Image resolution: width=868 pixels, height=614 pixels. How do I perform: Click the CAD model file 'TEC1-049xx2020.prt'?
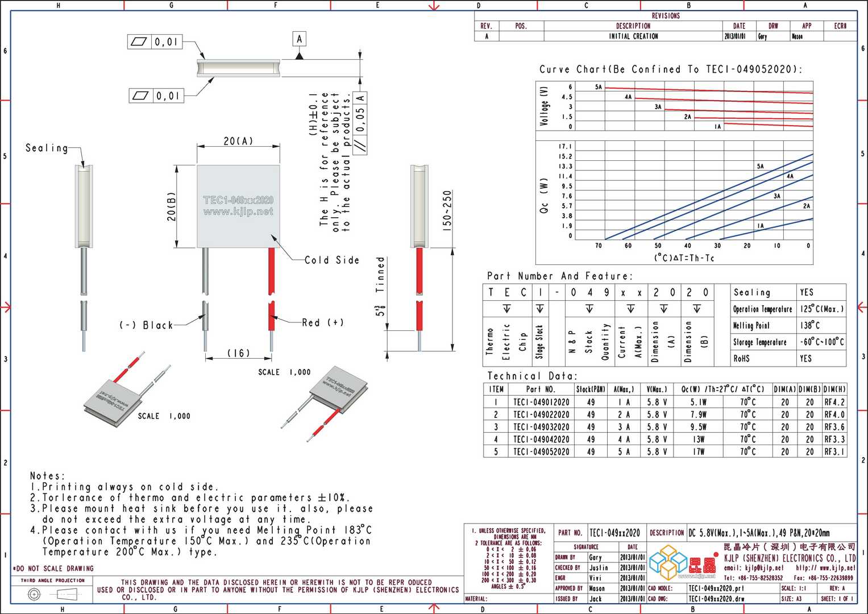[716, 588]
